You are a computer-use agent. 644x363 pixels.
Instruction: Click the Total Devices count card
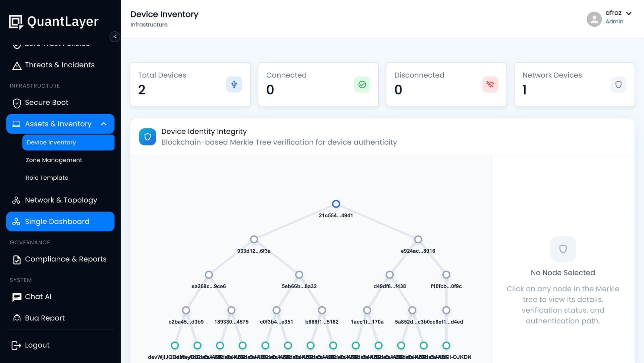[190, 84]
